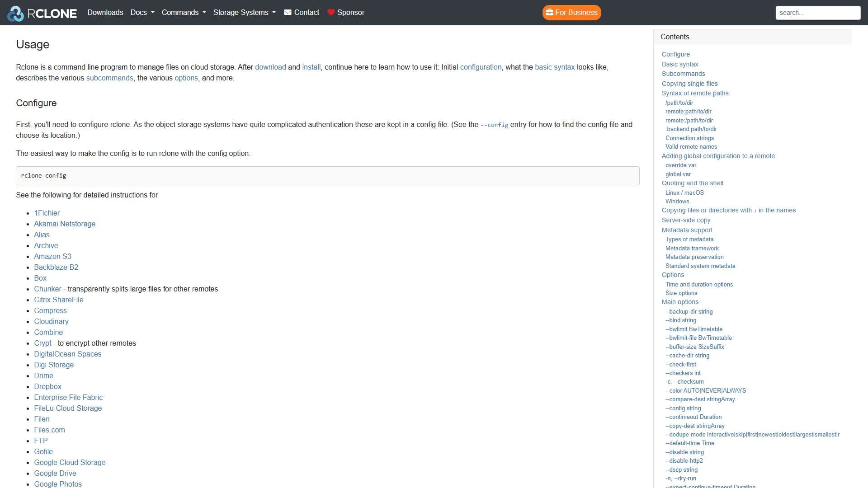Open the Backblaze B2 link
The height and width of the screenshot is (488, 868).
coord(56,267)
